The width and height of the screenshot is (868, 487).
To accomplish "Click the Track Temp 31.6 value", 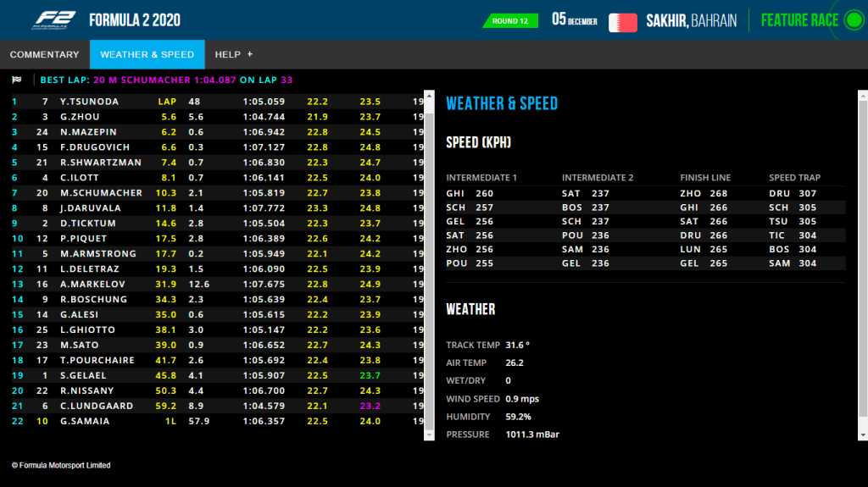I will click(518, 345).
